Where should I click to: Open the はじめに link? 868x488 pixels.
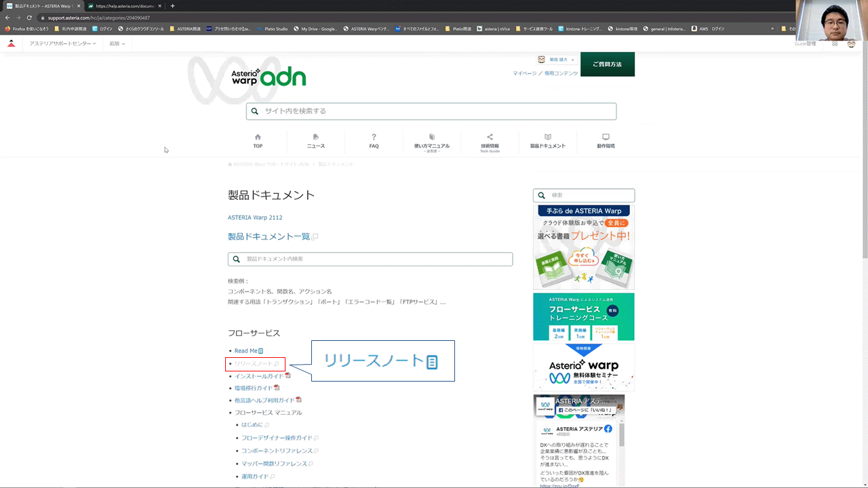[x=252, y=425]
